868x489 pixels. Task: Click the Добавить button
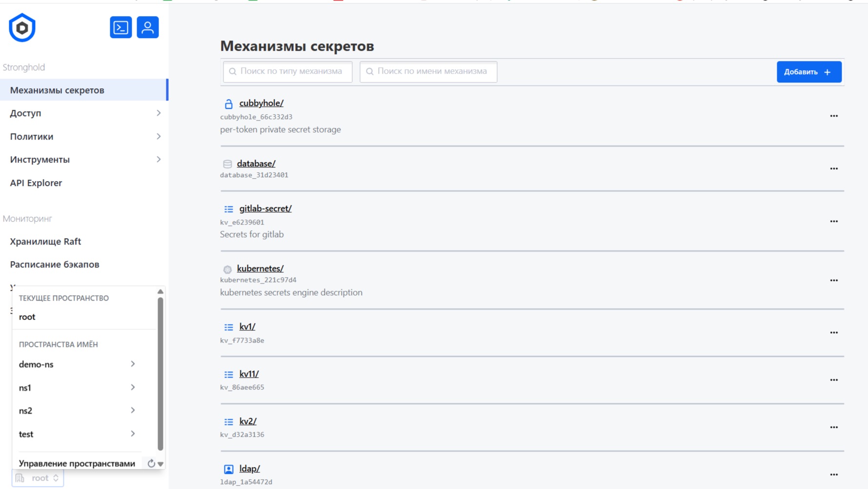pos(808,72)
